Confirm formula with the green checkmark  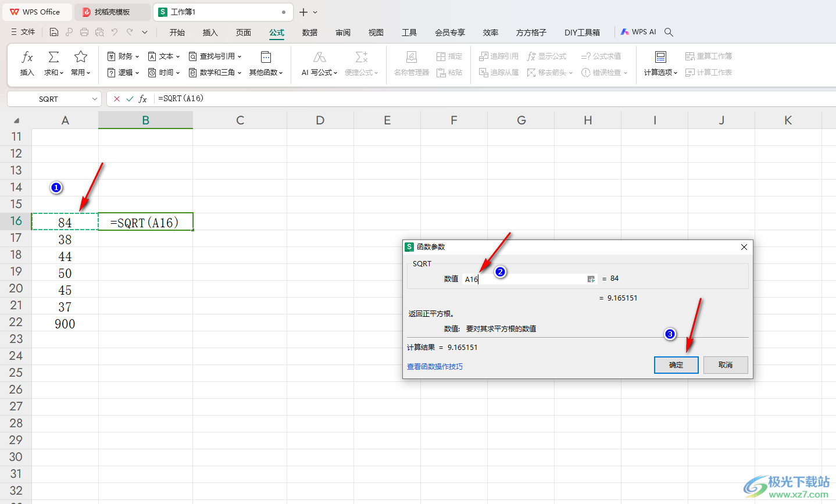click(130, 99)
